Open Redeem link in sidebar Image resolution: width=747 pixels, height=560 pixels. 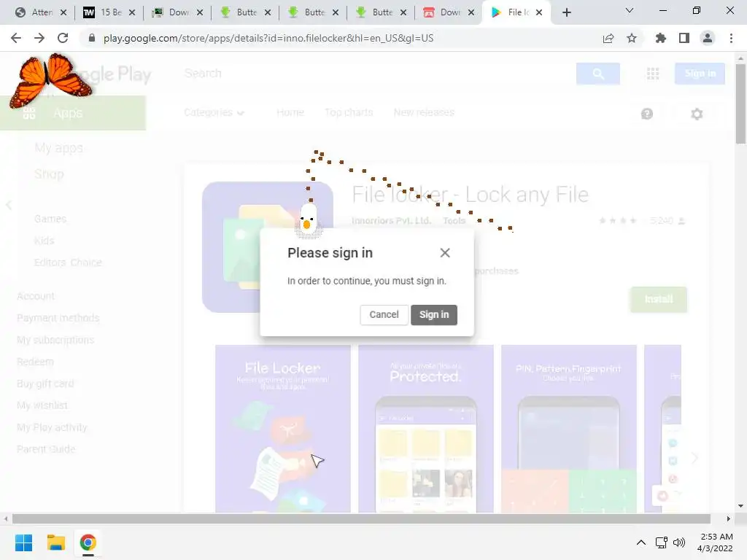coord(35,362)
